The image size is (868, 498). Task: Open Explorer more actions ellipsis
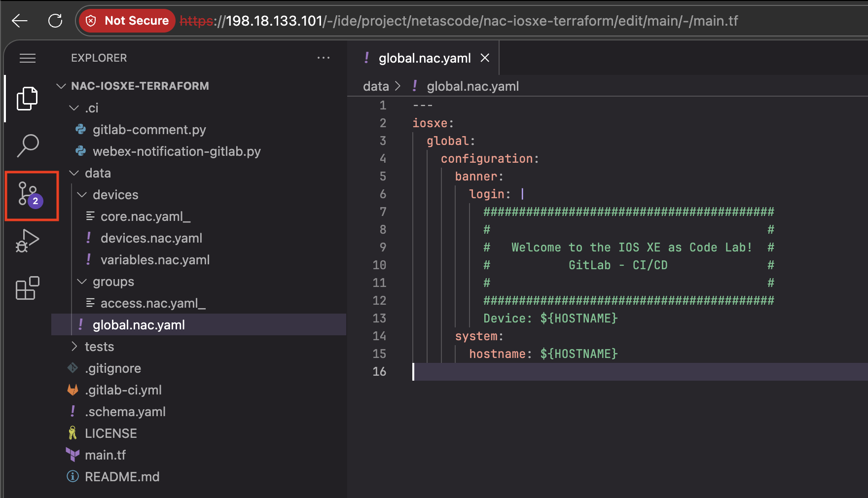pyautogui.click(x=324, y=58)
